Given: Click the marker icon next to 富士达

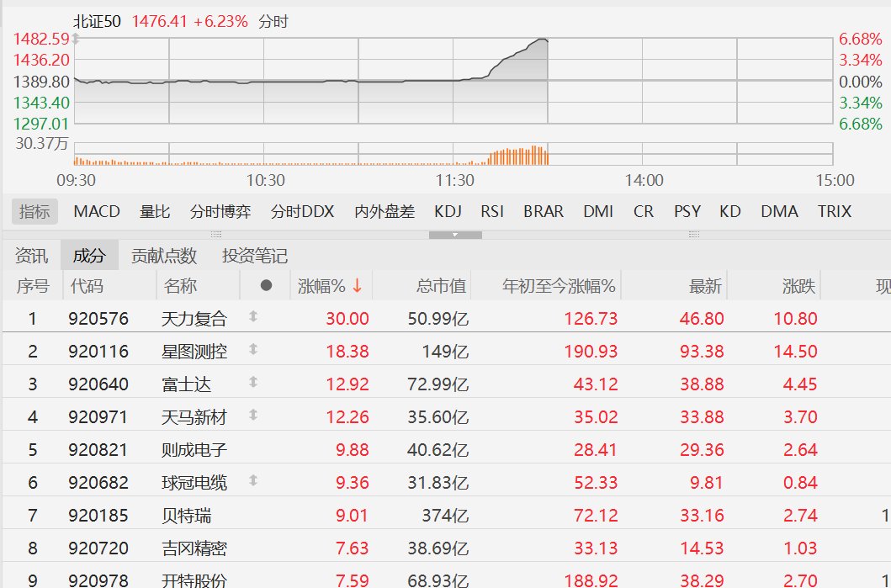Looking at the screenshot, I should point(252,383).
